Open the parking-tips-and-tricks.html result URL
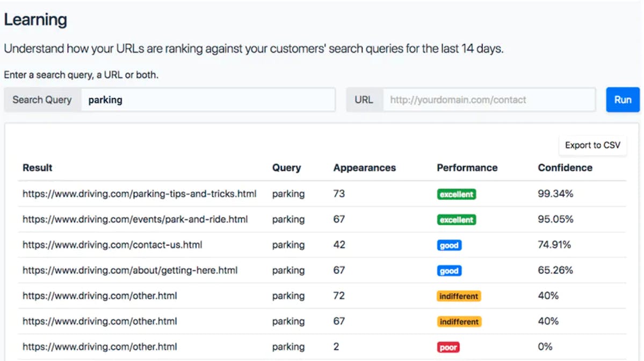The image size is (644, 361). 139,194
